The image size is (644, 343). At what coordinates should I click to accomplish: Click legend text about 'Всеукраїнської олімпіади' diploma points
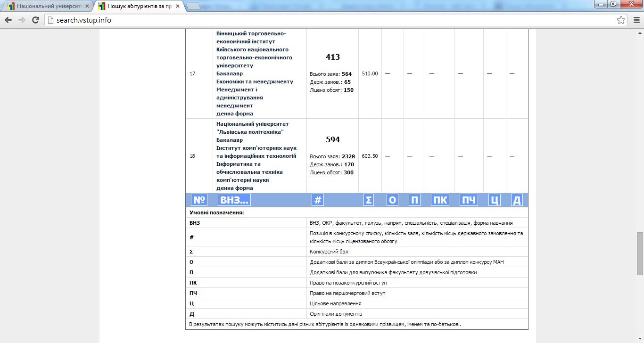pyautogui.click(x=407, y=262)
